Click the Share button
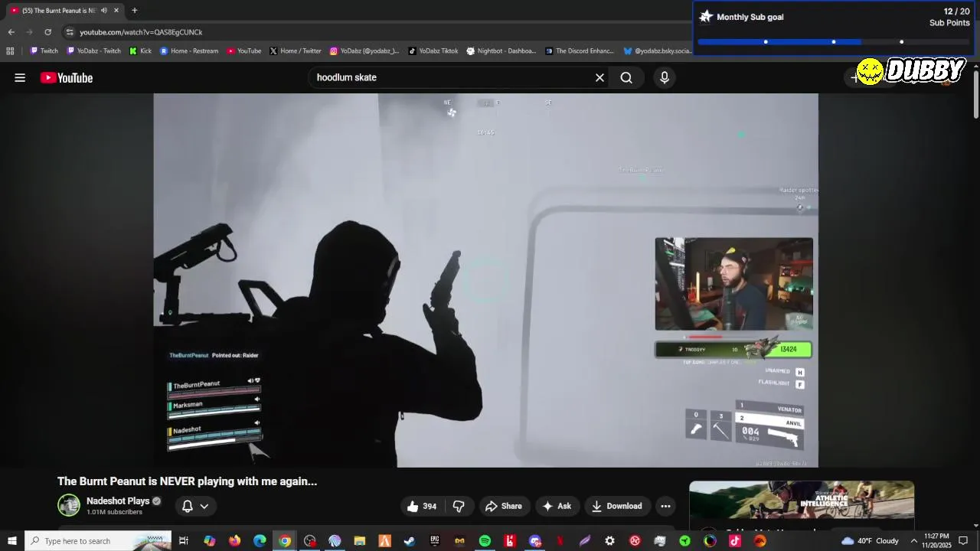980x551 pixels. pyautogui.click(x=503, y=506)
